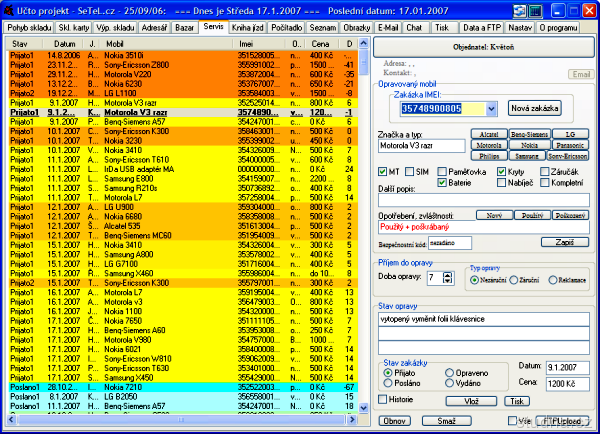Click the Nová zakázka button
The height and width of the screenshot is (434, 600).
pos(535,107)
